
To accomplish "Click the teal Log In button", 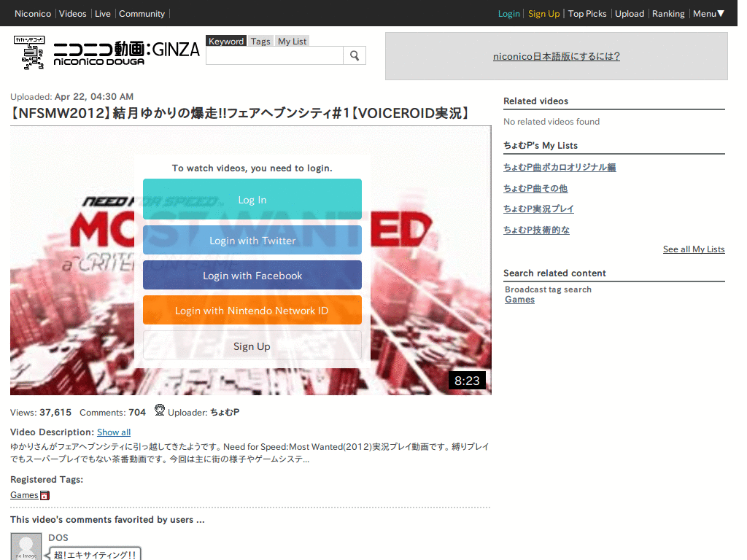I will click(252, 199).
